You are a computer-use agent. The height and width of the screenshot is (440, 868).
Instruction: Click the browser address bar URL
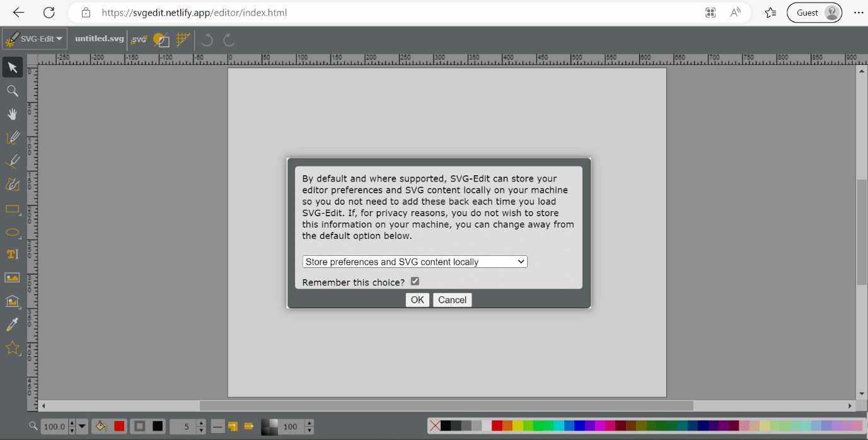tap(194, 13)
